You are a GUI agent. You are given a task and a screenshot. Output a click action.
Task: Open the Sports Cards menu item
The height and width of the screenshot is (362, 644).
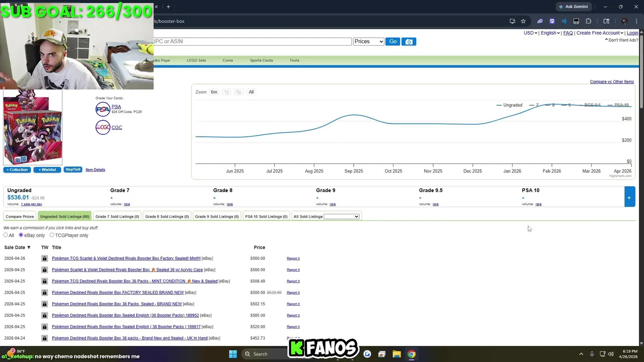tap(261, 60)
